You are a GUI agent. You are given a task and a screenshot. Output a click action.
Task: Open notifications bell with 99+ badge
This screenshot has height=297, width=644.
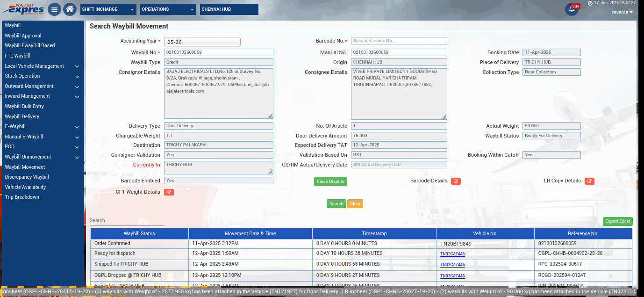pyautogui.click(x=571, y=9)
